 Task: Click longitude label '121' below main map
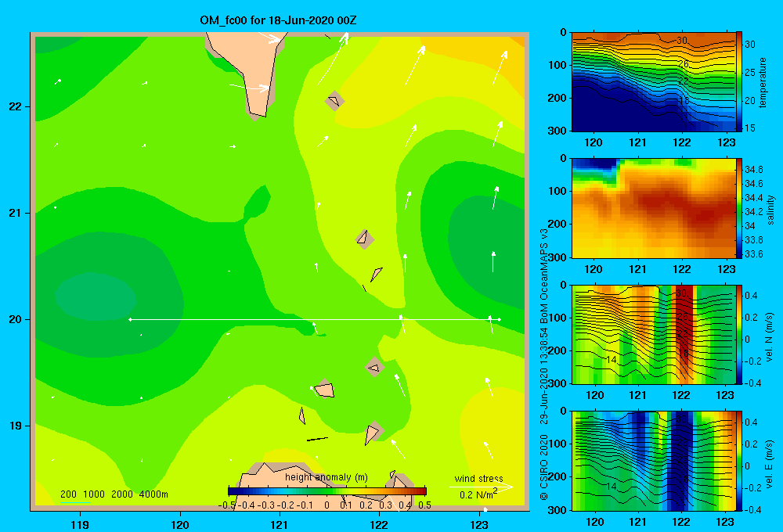tap(280, 524)
